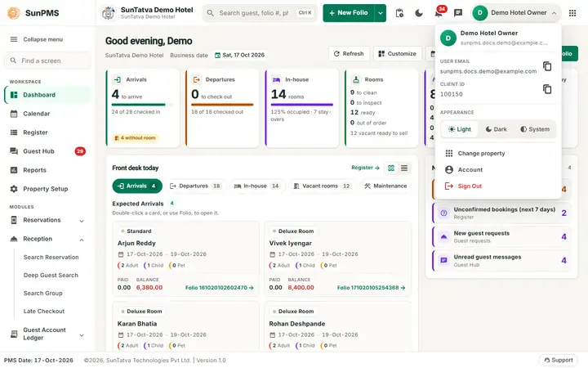588x368 pixels.
Task: Click the Demo Hotel Owner avatar in header
Action: pyautogui.click(x=479, y=13)
